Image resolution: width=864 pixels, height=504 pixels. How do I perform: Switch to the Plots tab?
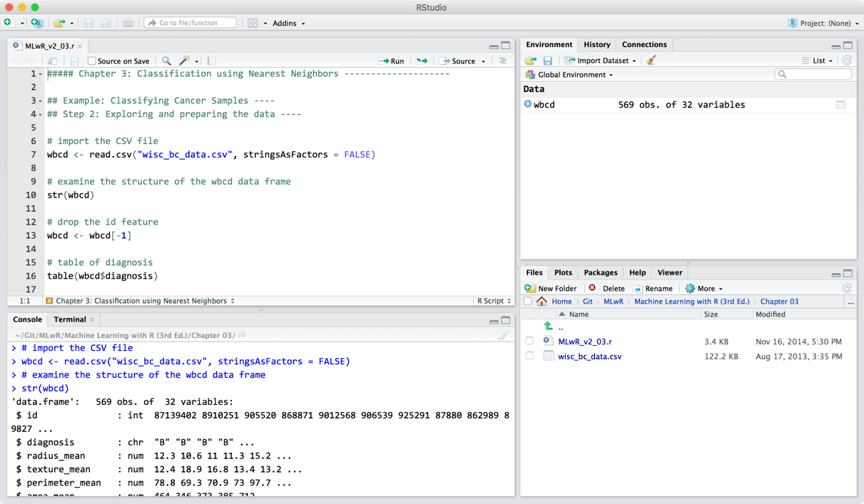pos(563,272)
